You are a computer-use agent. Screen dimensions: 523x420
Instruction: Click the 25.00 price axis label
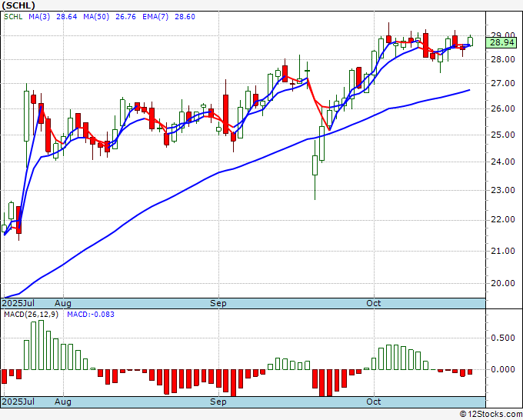coord(503,135)
